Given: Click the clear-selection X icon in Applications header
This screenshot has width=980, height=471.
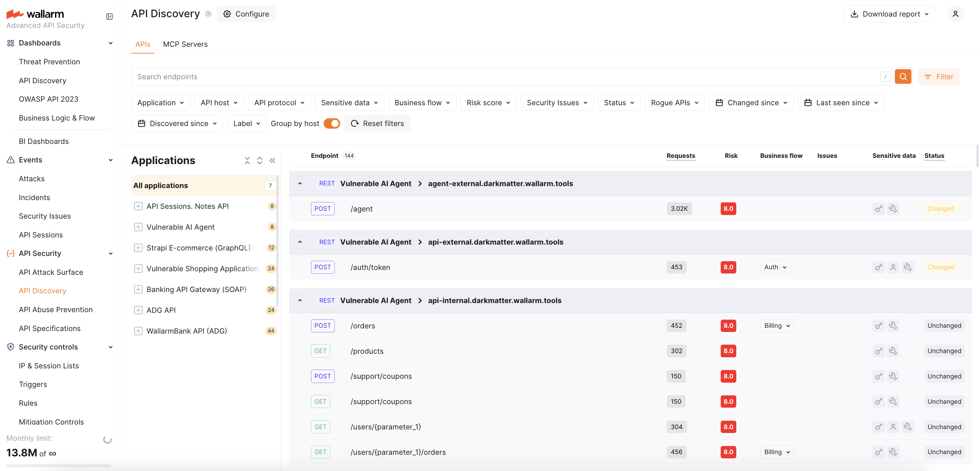Looking at the screenshot, I should point(247,160).
